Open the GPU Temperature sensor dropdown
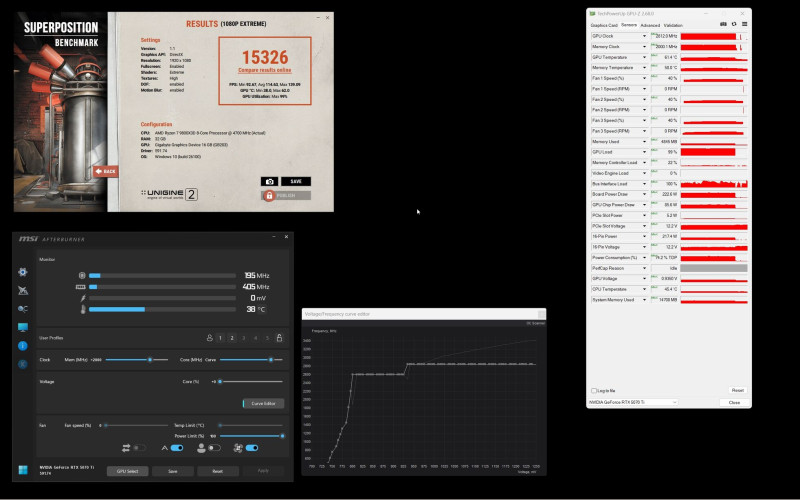 click(x=644, y=57)
